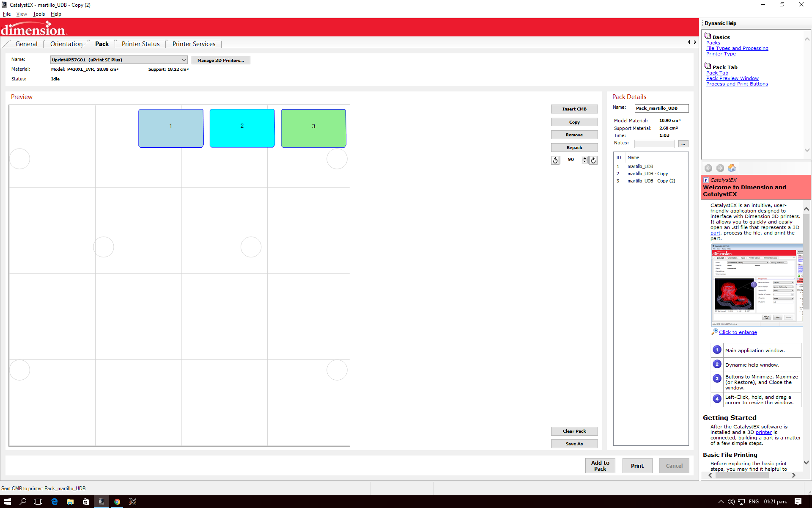Click the help screenshot thumbnail
Screen dimensions: 812x508
pyautogui.click(x=757, y=285)
